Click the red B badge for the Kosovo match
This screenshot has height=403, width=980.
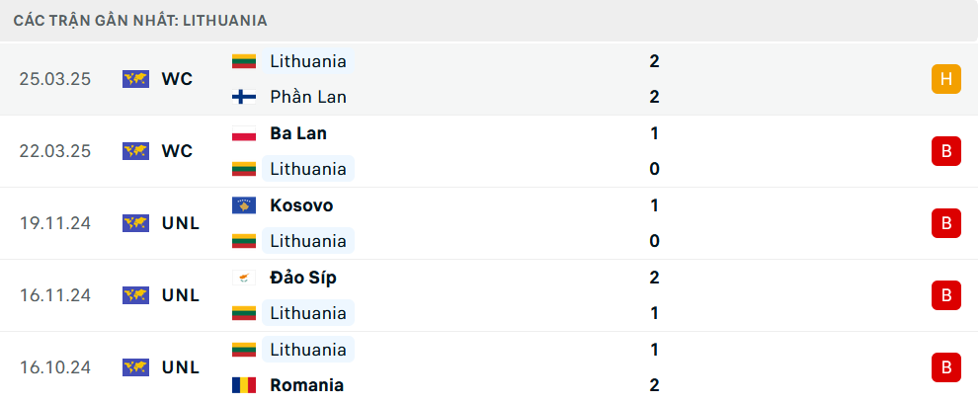click(x=946, y=223)
